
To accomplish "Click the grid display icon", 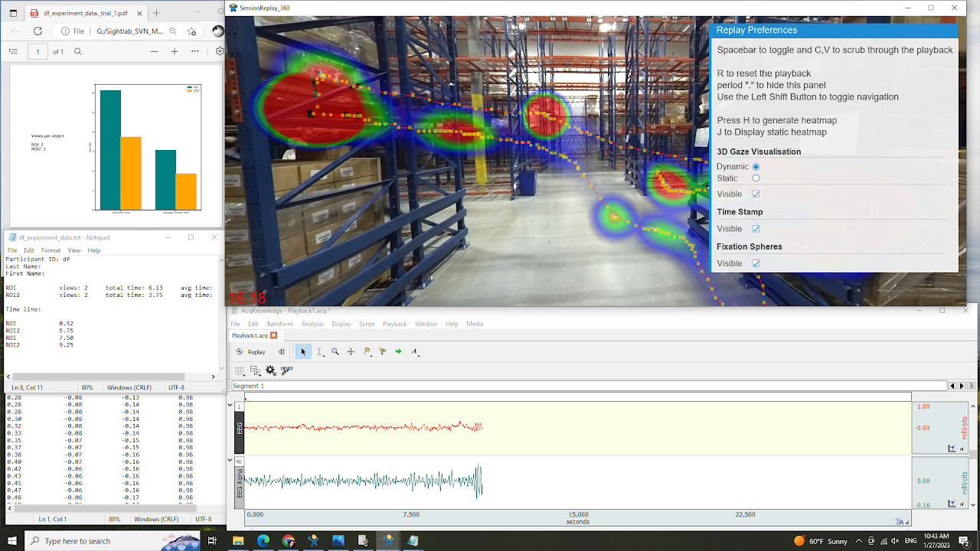I will point(240,369).
